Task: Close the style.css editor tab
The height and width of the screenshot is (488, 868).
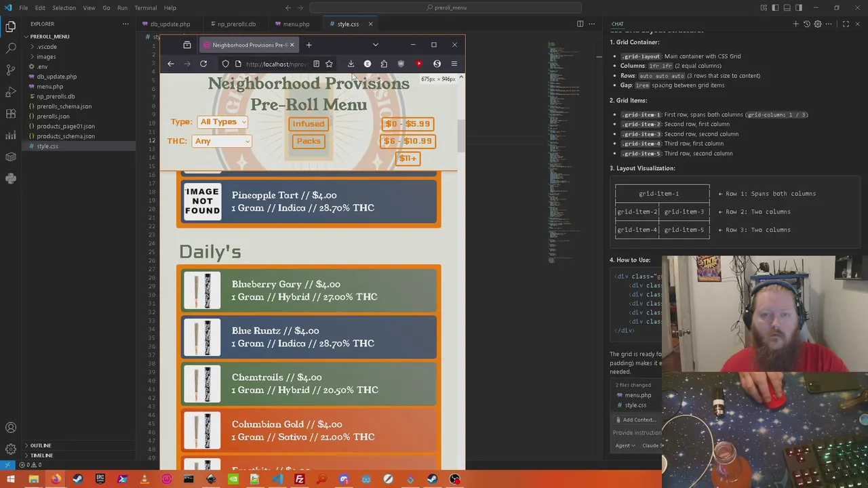Action: [370, 24]
